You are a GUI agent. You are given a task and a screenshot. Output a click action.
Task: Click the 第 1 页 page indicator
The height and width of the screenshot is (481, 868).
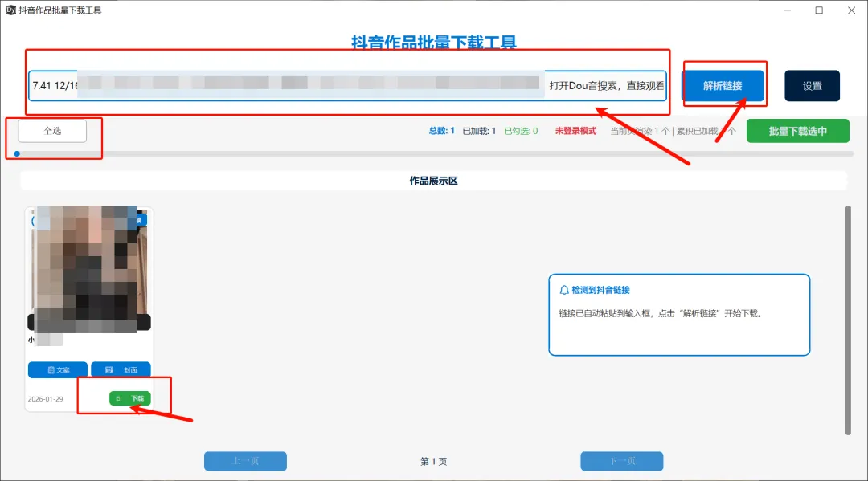(433, 461)
